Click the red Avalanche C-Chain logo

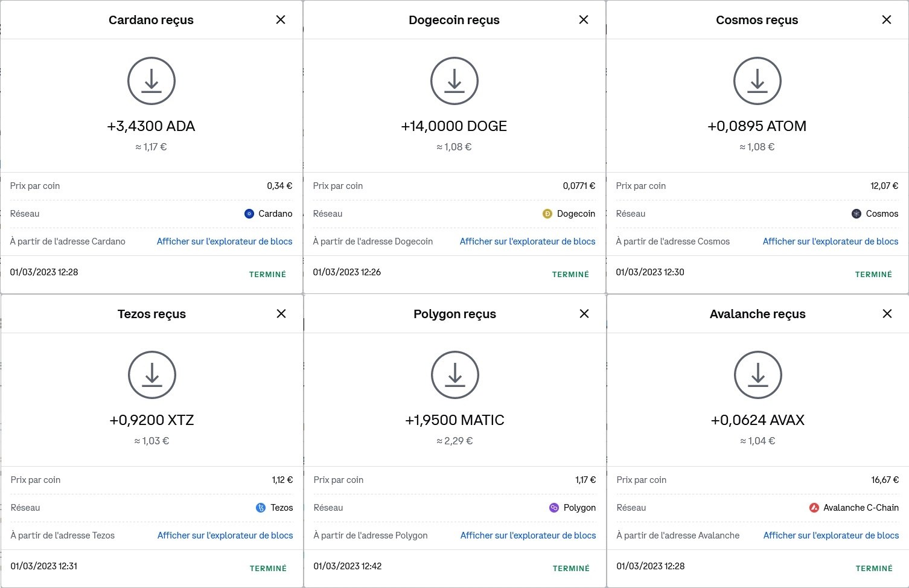coord(814,508)
